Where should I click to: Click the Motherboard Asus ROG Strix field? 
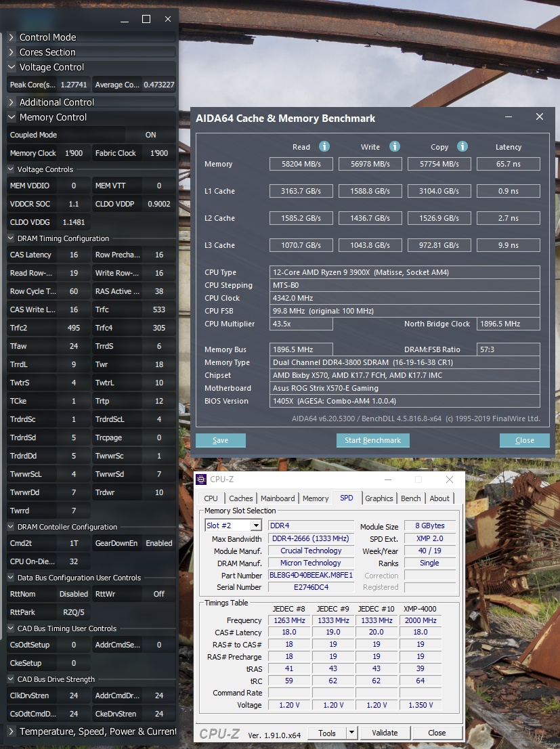[405, 388]
